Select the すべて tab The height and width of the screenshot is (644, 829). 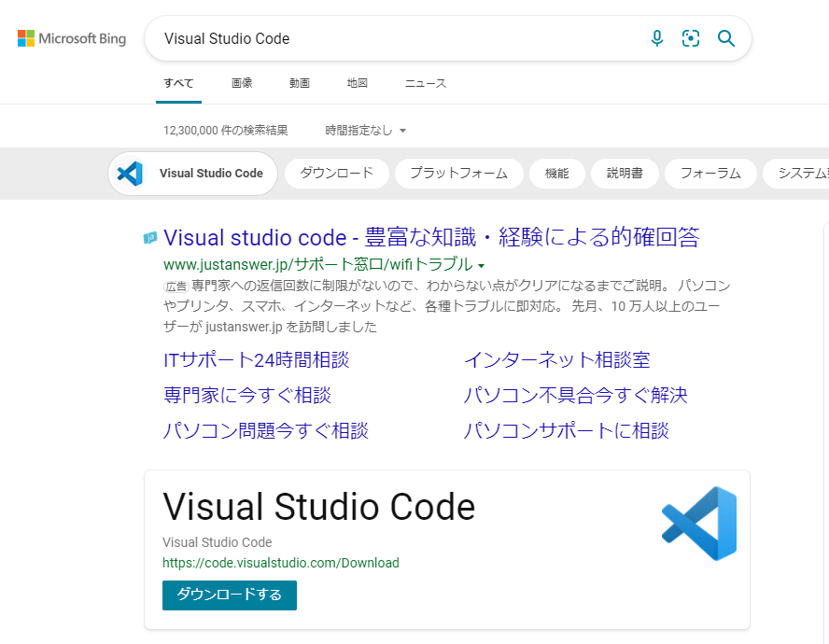[178, 83]
